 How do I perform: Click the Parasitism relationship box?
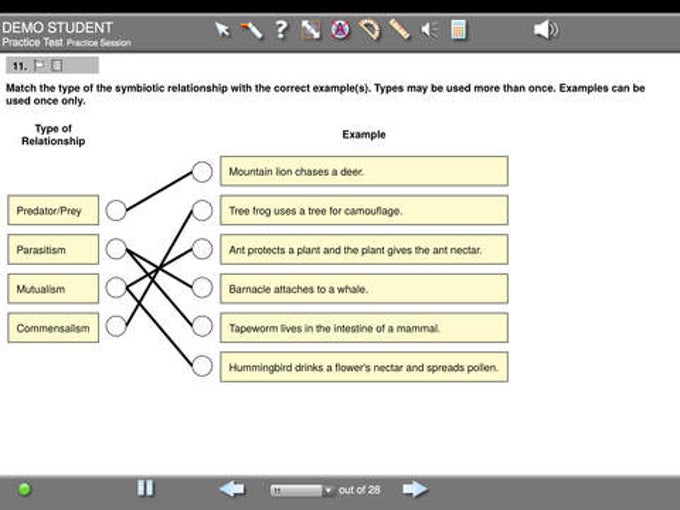coord(53,249)
